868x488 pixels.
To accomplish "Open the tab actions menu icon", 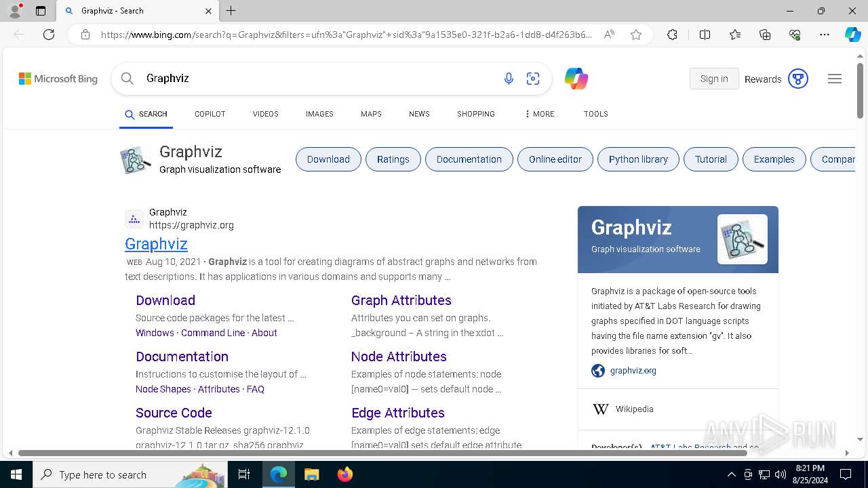I will pos(41,11).
